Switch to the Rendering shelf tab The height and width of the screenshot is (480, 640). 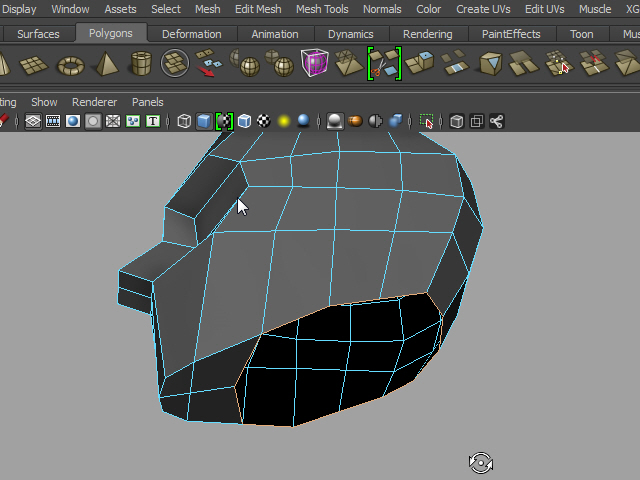[427, 34]
